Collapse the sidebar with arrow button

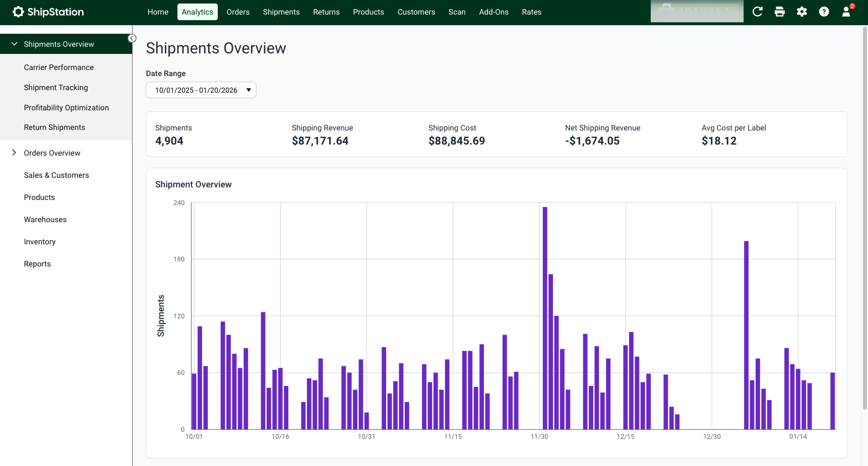coord(132,38)
